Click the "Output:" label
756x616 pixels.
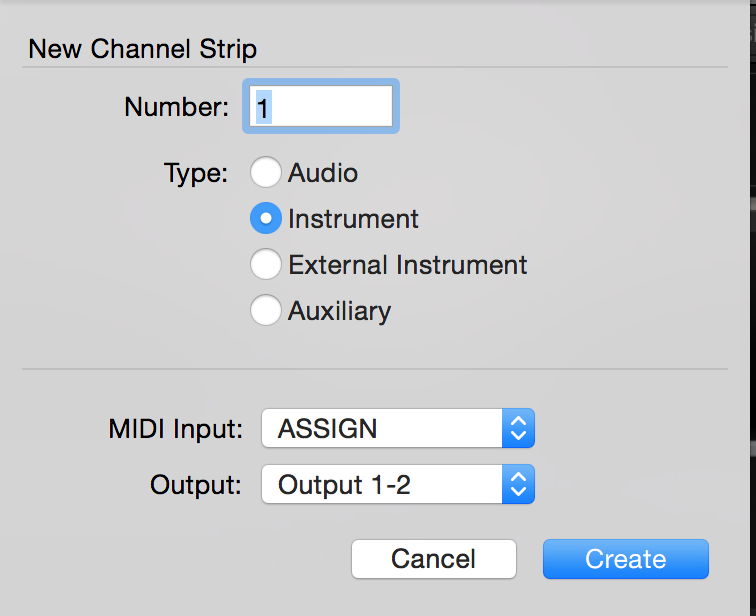(196, 485)
